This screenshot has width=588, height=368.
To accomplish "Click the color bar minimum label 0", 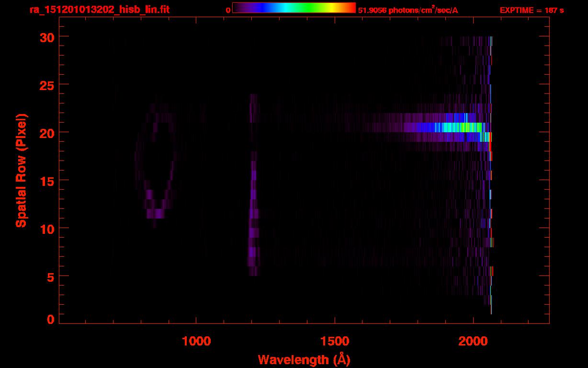I will pos(228,10).
